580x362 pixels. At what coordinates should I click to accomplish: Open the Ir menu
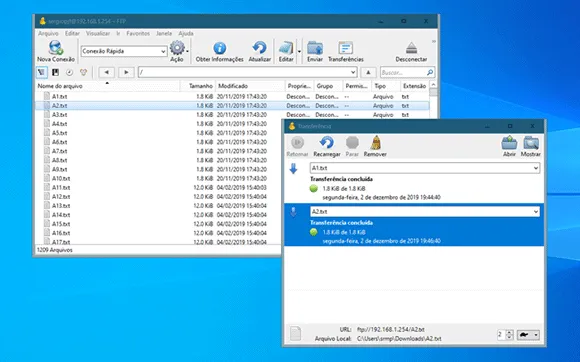[x=118, y=33]
